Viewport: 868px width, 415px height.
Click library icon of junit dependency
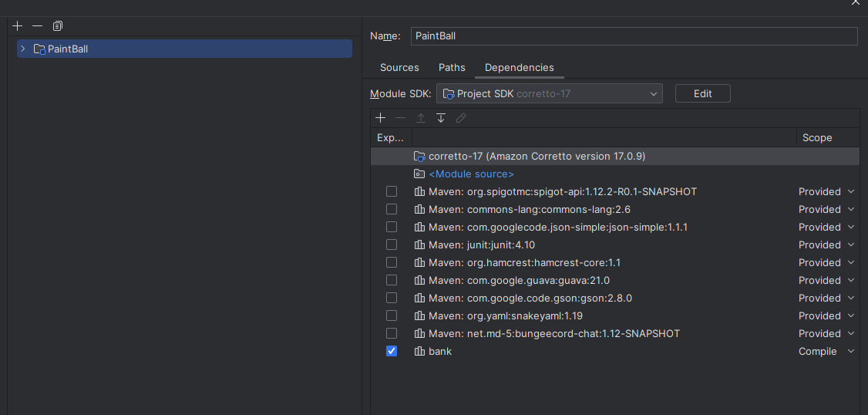click(419, 245)
